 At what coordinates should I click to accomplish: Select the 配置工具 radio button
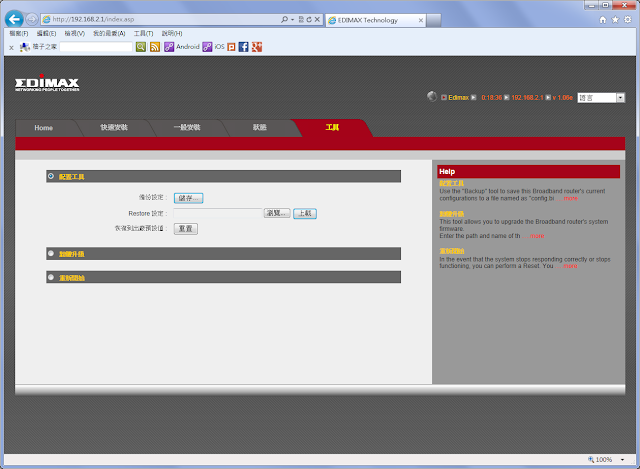(x=51, y=176)
